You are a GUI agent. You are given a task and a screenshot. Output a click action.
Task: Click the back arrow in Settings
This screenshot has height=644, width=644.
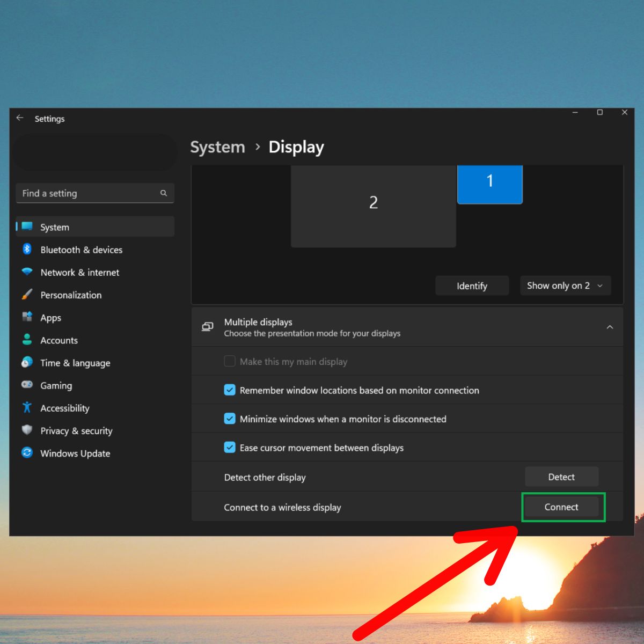(20, 118)
